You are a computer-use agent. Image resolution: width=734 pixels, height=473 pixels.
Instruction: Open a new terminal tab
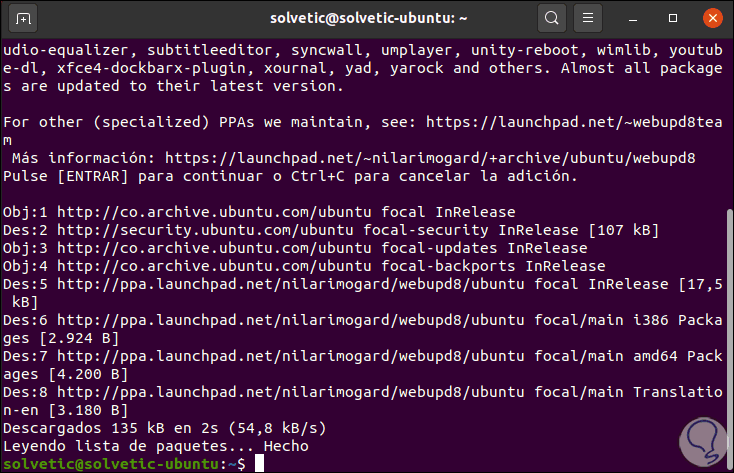point(23,19)
